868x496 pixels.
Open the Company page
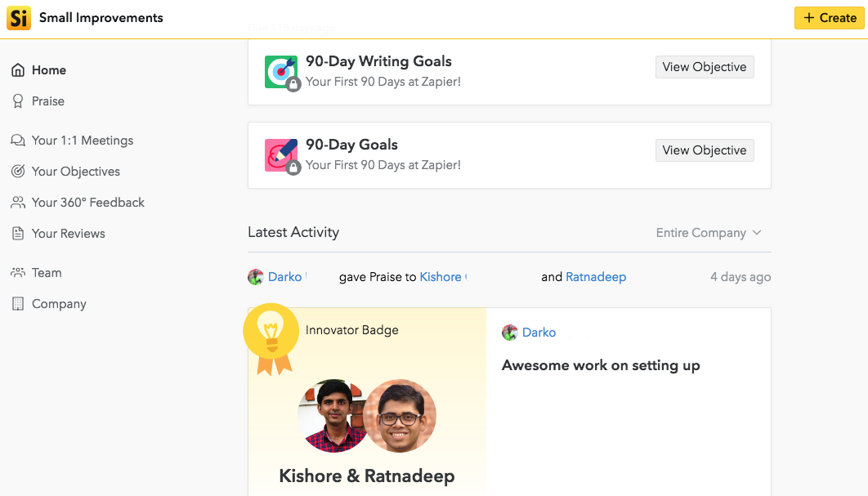point(59,303)
